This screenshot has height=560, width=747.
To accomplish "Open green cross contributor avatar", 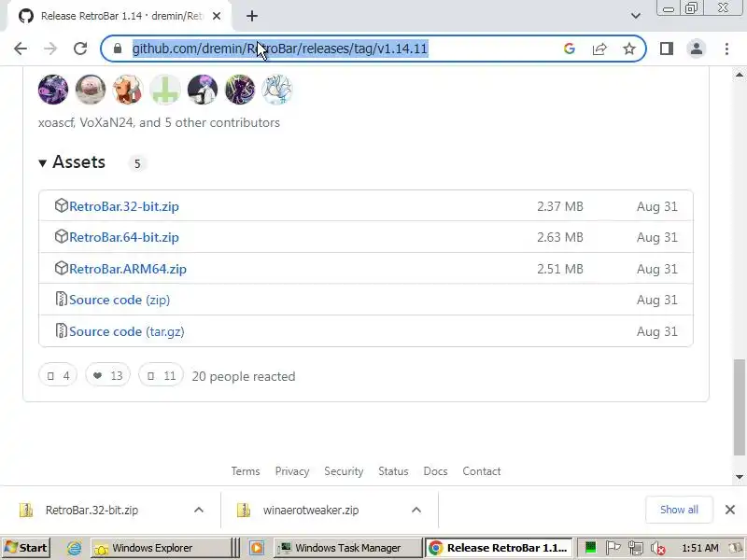I will click(x=165, y=90).
